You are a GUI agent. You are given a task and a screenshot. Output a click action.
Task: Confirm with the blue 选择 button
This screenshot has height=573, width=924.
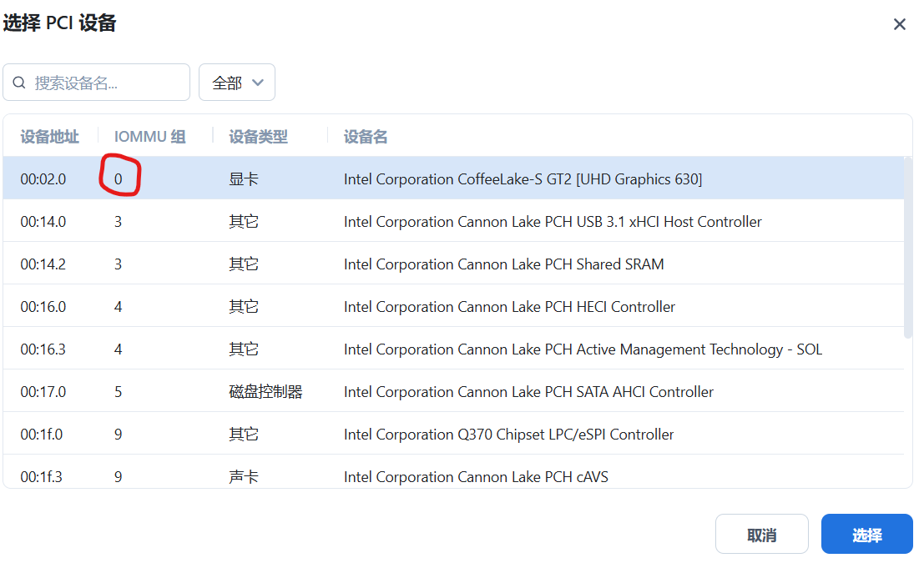click(866, 535)
